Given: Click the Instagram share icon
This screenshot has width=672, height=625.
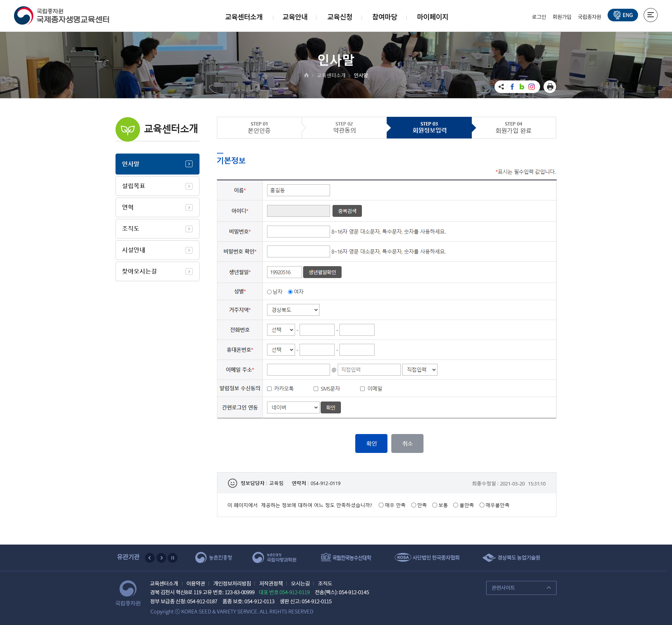Looking at the screenshot, I should (x=531, y=87).
